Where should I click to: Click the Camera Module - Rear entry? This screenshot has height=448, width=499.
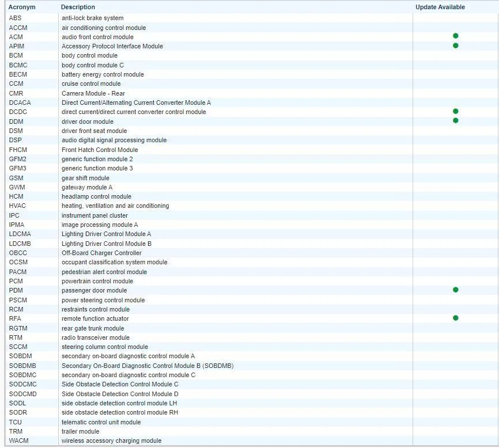point(93,93)
